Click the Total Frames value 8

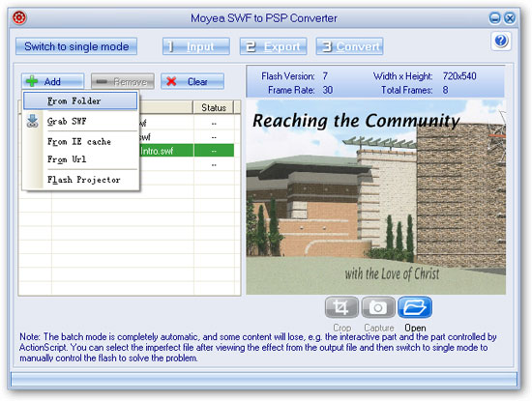point(445,90)
